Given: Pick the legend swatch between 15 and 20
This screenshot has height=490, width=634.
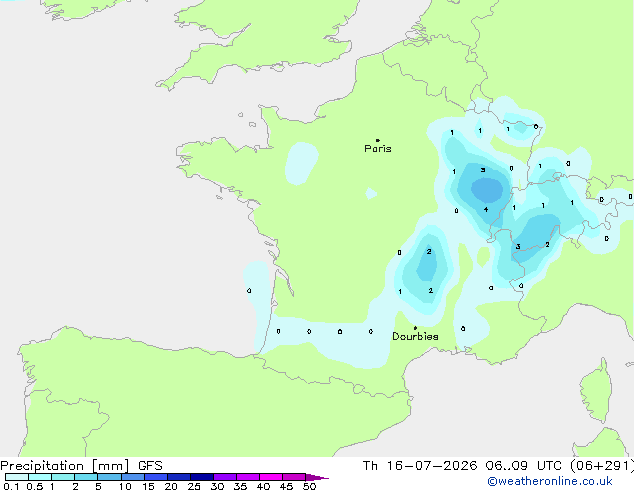Looking at the screenshot, I should [156, 477].
